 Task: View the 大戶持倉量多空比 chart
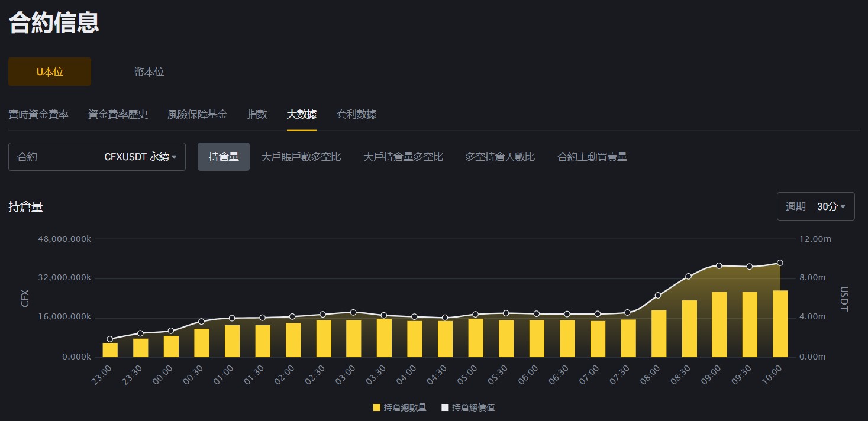click(403, 156)
